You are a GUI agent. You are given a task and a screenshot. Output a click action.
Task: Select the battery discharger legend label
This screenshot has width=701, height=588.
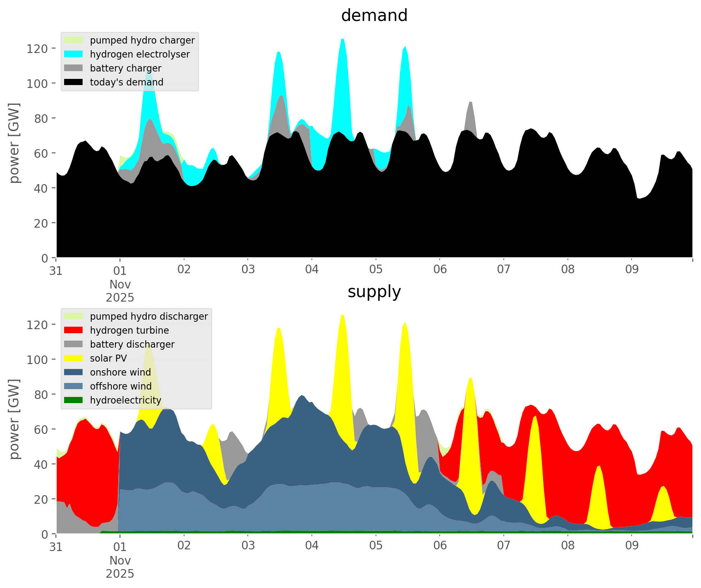tap(132, 344)
